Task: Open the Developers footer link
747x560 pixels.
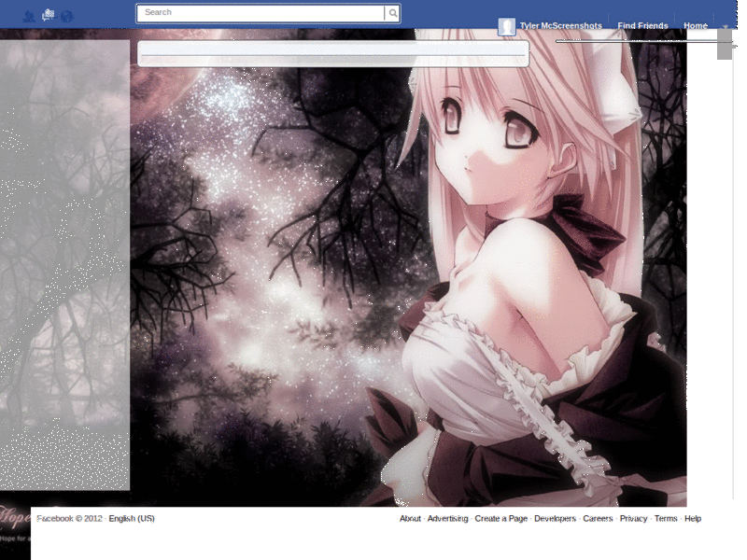Action: [x=555, y=519]
